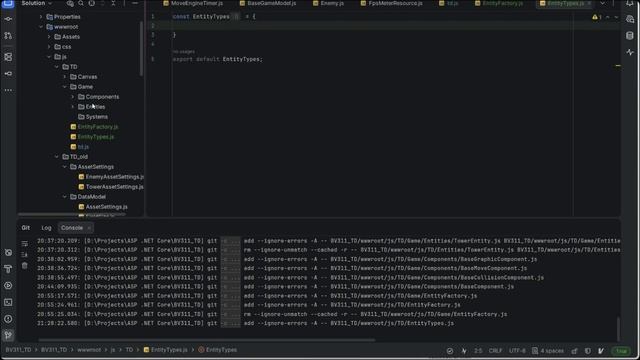Hide the Explorer panel with the minimize dash
The width and height of the screenshot is (640, 360).
pyautogui.click(x=135, y=3)
